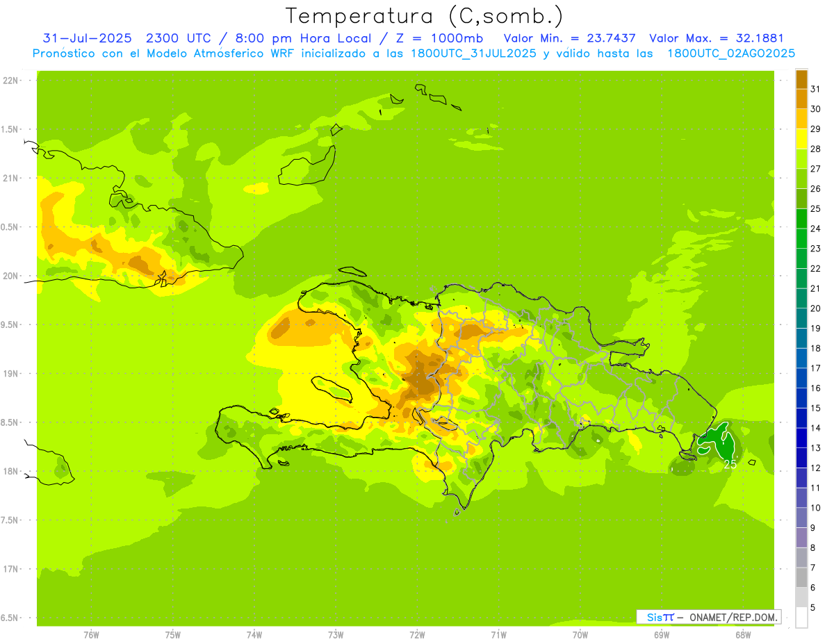Select the 'Z = 1000mb' level text
Screen dimensions: 834x644
point(442,38)
